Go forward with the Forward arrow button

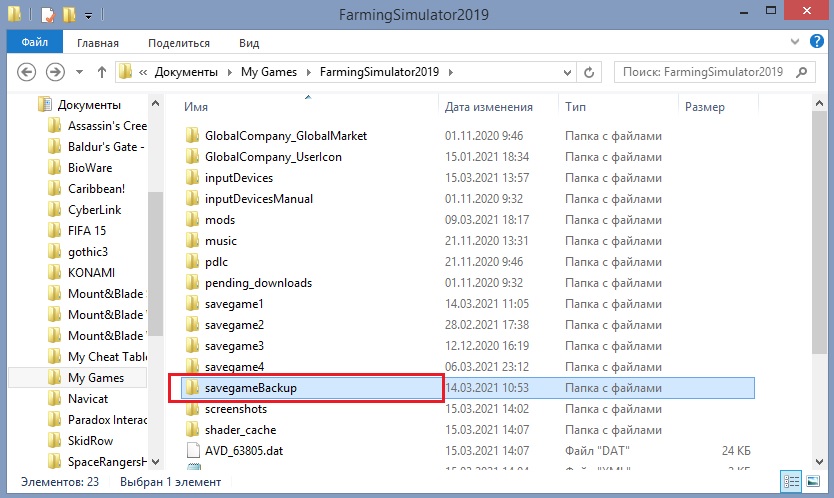point(55,72)
